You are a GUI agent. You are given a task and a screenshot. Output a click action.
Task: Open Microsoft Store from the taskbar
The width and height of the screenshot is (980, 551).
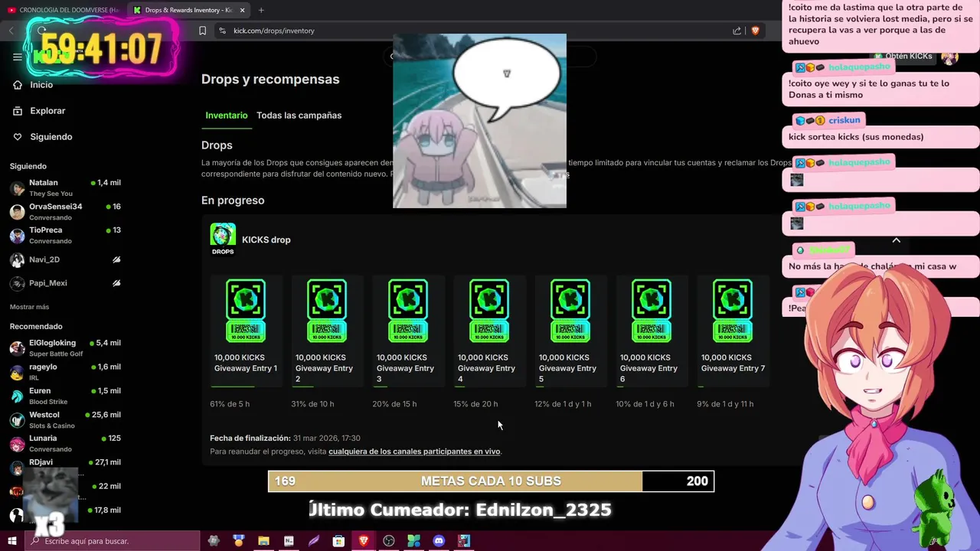tap(338, 541)
